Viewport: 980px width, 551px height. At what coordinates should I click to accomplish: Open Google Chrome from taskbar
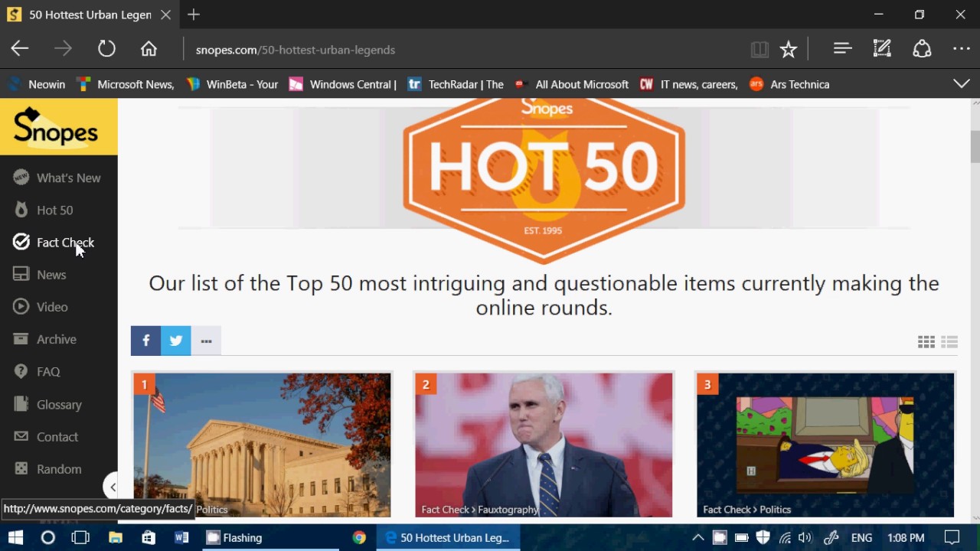[x=359, y=538]
